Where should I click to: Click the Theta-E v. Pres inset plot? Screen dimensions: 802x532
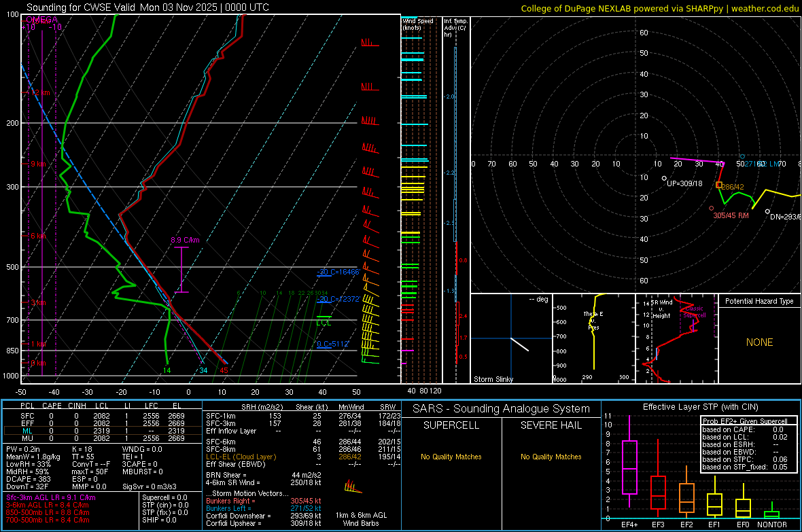pyautogui.click(x=594, y=338)
